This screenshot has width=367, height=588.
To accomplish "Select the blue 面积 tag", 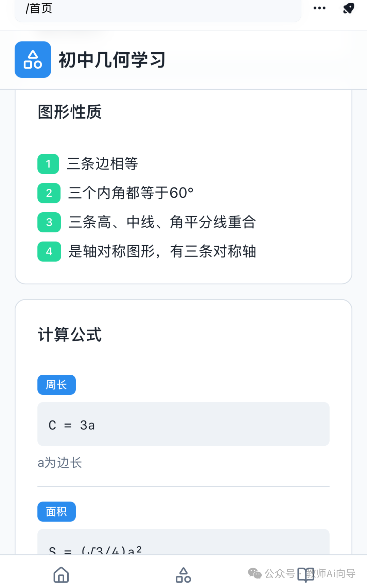I will point(56,511).
